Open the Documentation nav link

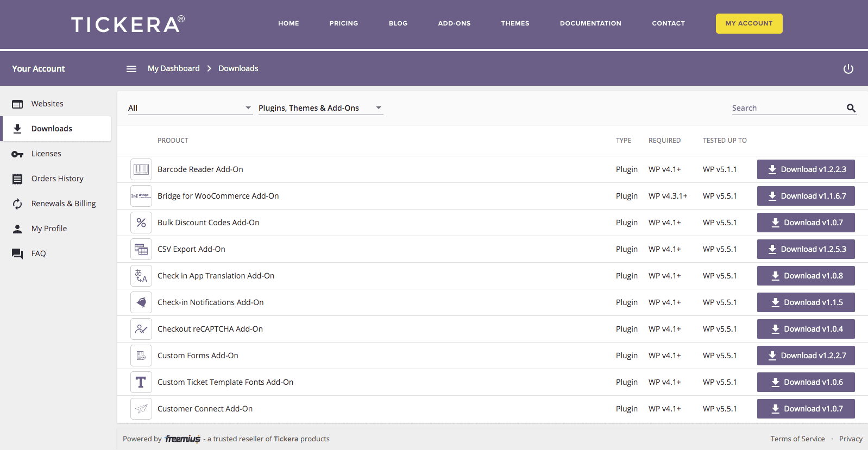click(x=590, y=23)
